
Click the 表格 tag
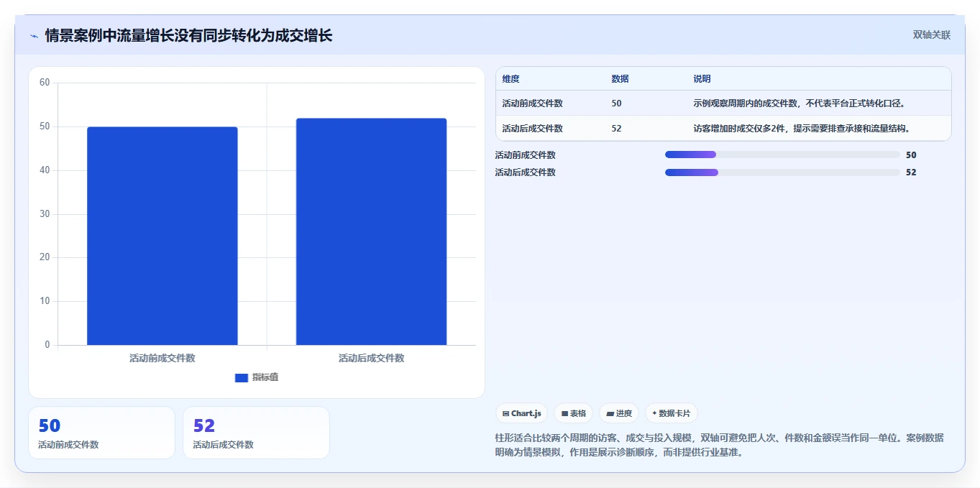coord(574,413)
